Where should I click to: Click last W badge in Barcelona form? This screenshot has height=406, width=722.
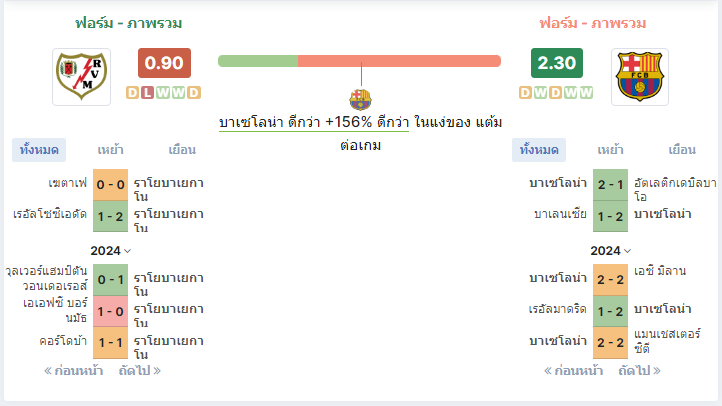(586, 93)
